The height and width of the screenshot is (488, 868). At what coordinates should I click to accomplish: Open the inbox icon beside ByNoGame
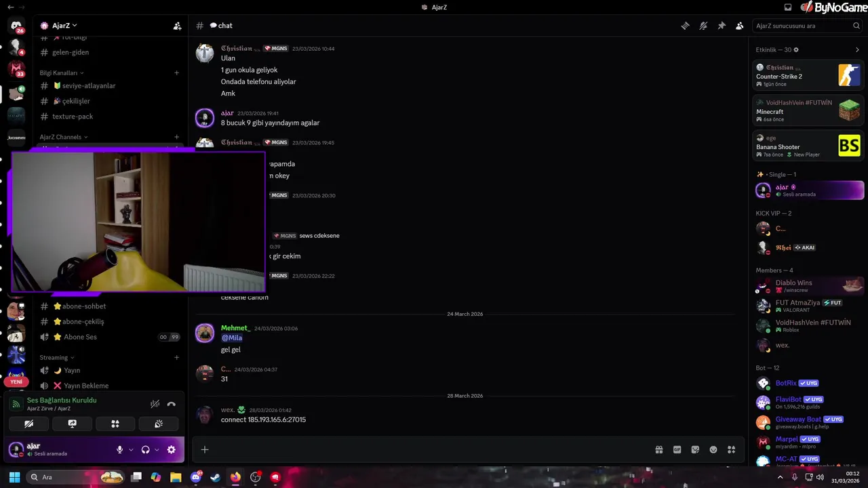[x=788, y=7]
